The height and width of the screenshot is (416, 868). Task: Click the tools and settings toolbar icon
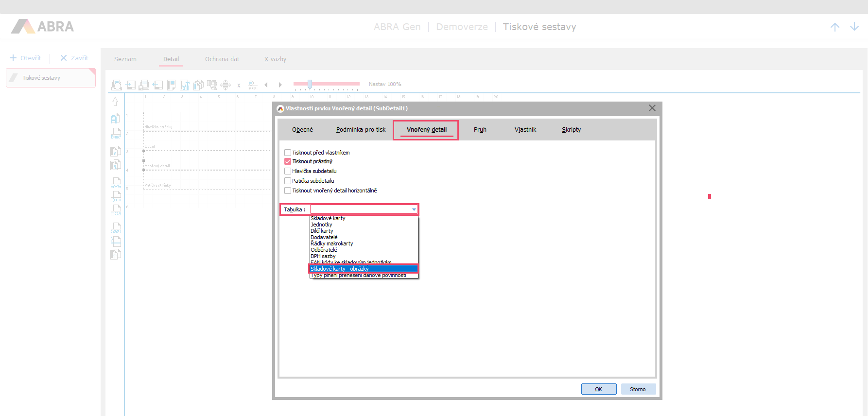click(185, 85)
